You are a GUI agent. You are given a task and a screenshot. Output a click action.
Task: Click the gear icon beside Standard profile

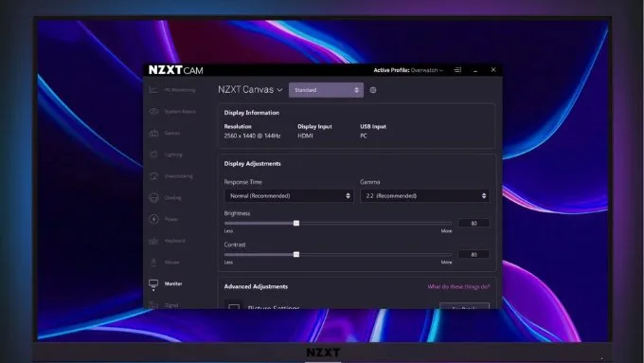[373, 90]
